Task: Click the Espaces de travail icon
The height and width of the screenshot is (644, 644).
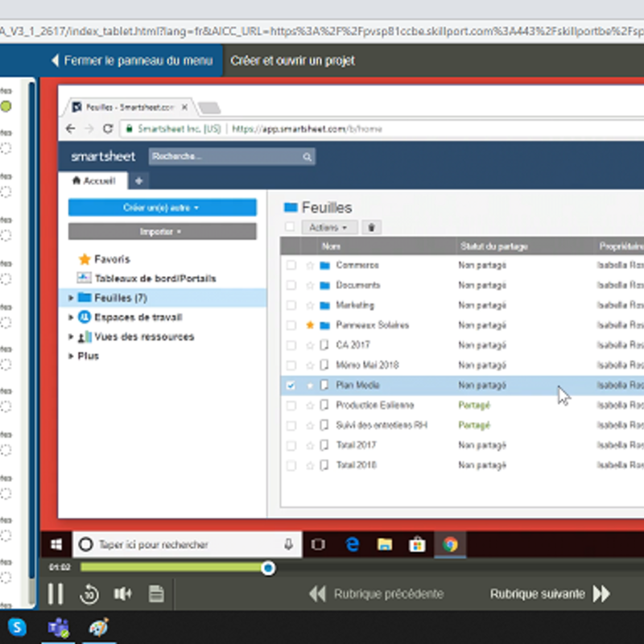Action: [x=85, y=317]
